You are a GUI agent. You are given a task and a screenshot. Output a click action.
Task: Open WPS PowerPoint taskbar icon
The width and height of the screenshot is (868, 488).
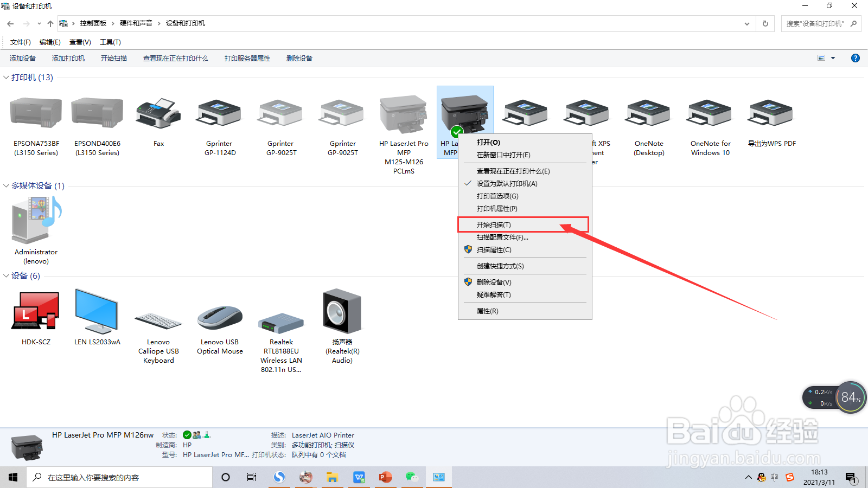point(385,477)
